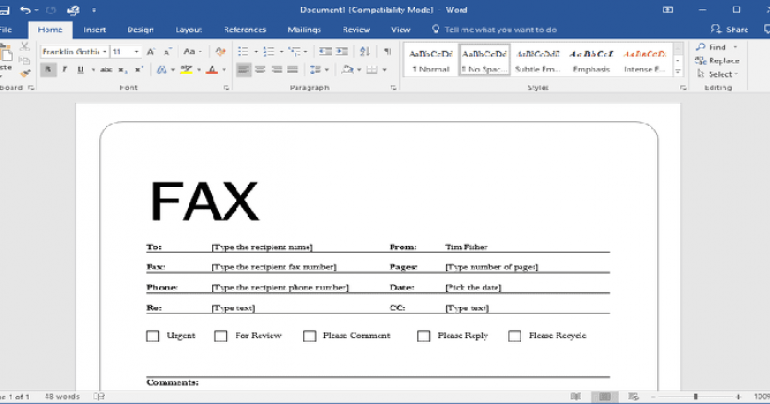Clear all formatting eraser icon
Image resolution: width=770 pixels, height=404 pixels.
click(x=220, y=52)
